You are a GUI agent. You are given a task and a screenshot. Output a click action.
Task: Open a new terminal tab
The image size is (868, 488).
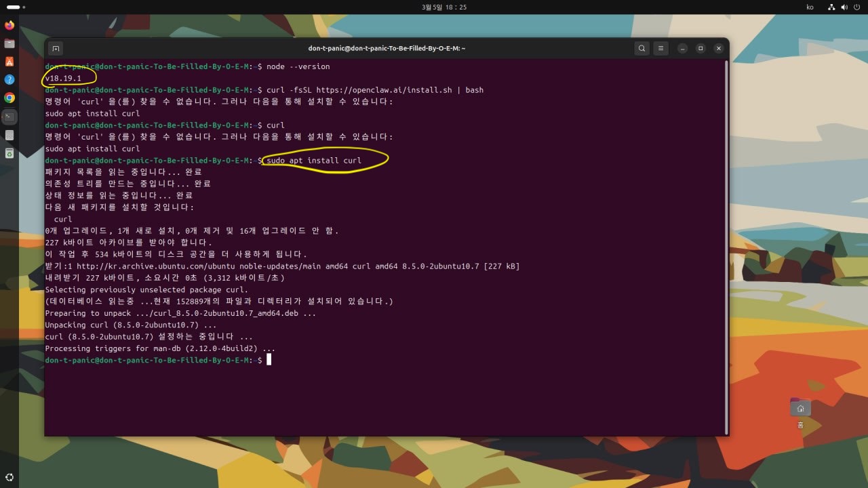click(55, 48)
